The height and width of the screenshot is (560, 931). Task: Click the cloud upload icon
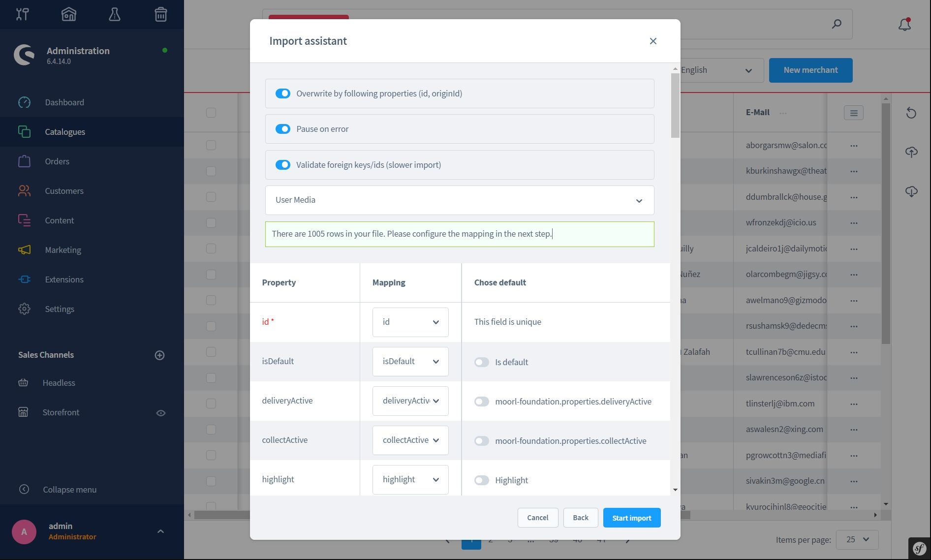tap(911, 152)
